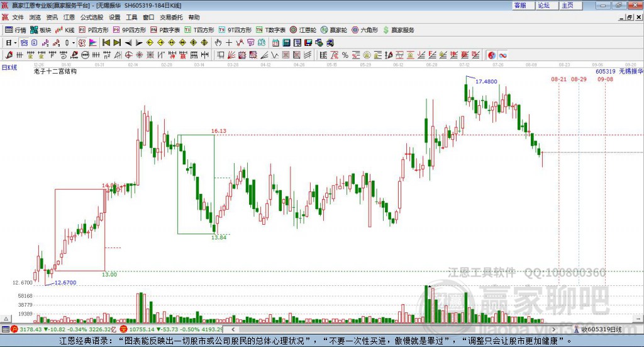Viewport: 644px width, 347px height.
Task: Click the red target circle tool
Action: 128,55
